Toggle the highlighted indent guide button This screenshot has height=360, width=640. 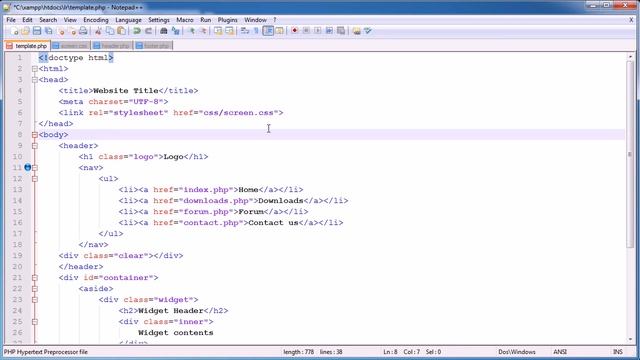268,31
